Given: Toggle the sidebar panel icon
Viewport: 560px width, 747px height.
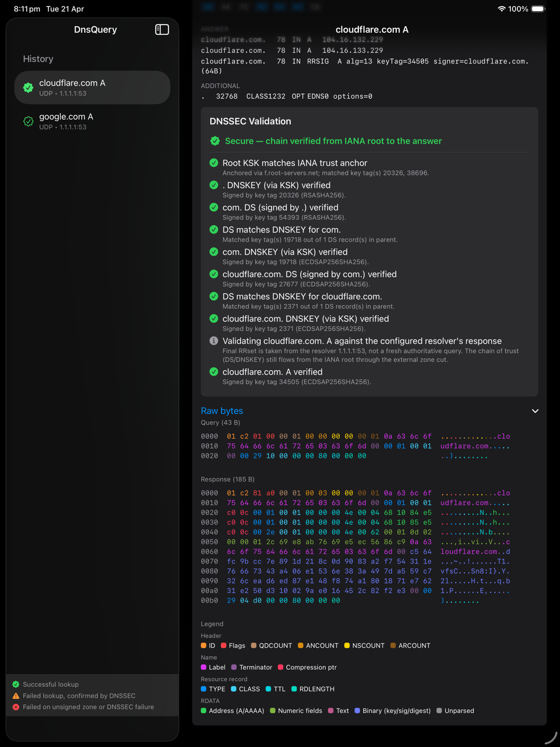Looking at the screenshot, I should (162, 29).
